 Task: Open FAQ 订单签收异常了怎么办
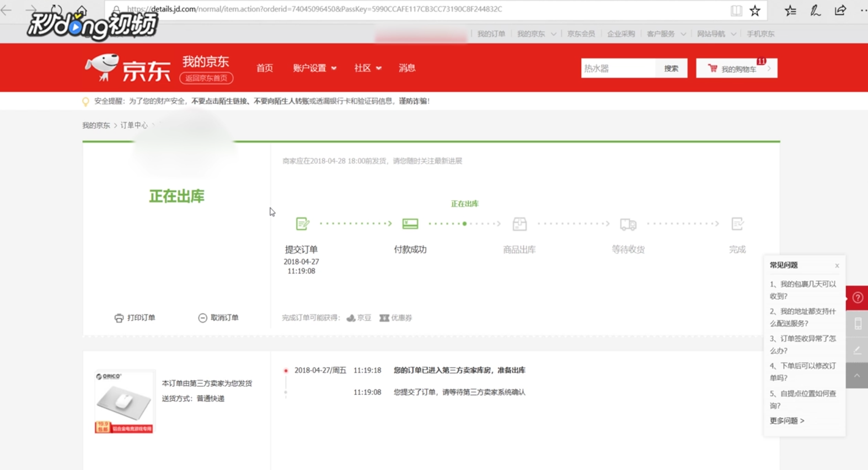click(x=803, y=344)
